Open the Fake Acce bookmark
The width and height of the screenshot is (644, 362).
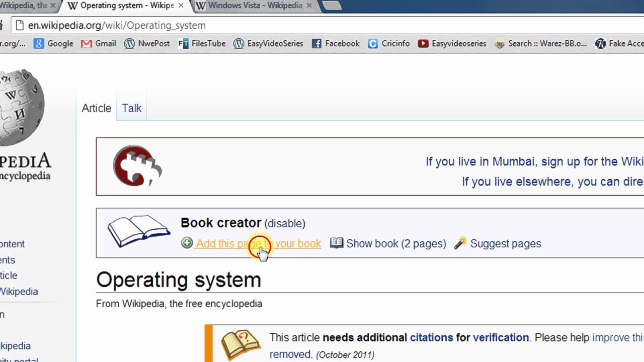(619, 44)
